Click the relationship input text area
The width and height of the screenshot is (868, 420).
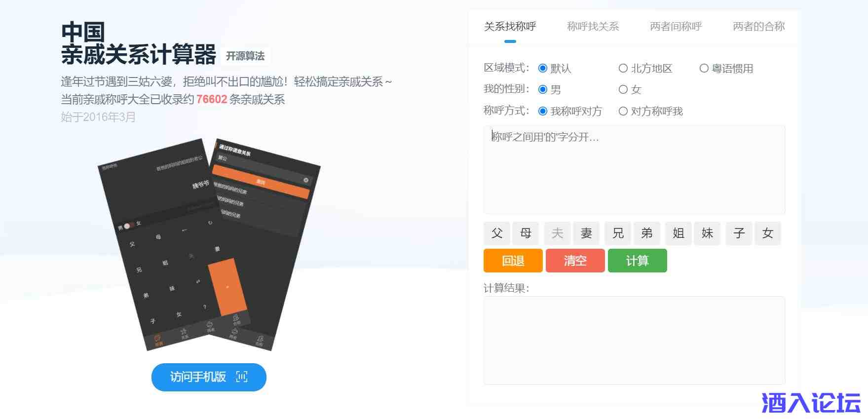coord(634,170)
